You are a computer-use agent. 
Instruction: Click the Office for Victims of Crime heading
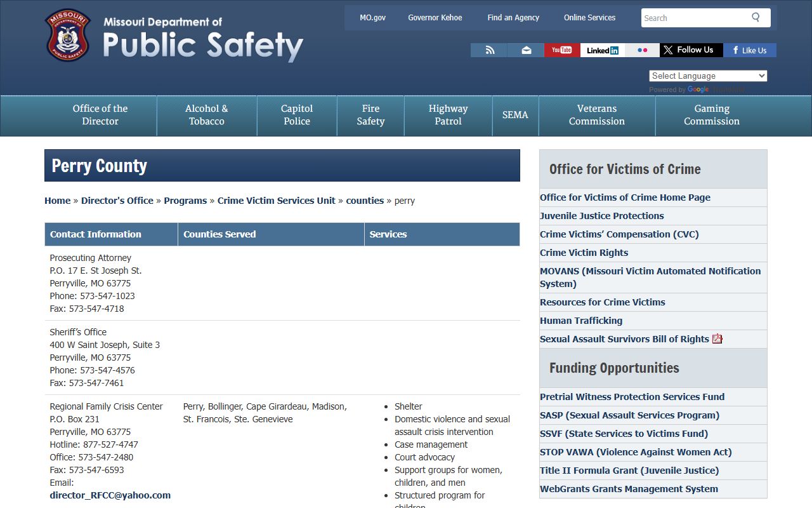(625, 170)
